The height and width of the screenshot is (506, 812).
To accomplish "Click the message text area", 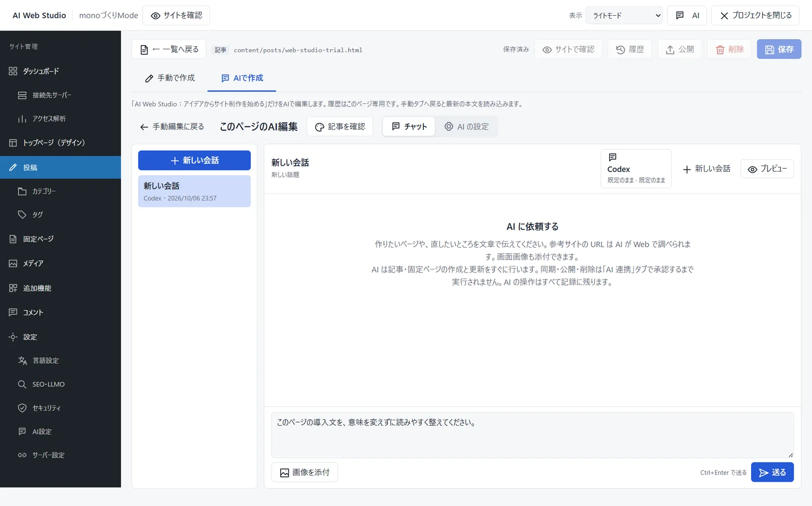I will pos(532,435).
